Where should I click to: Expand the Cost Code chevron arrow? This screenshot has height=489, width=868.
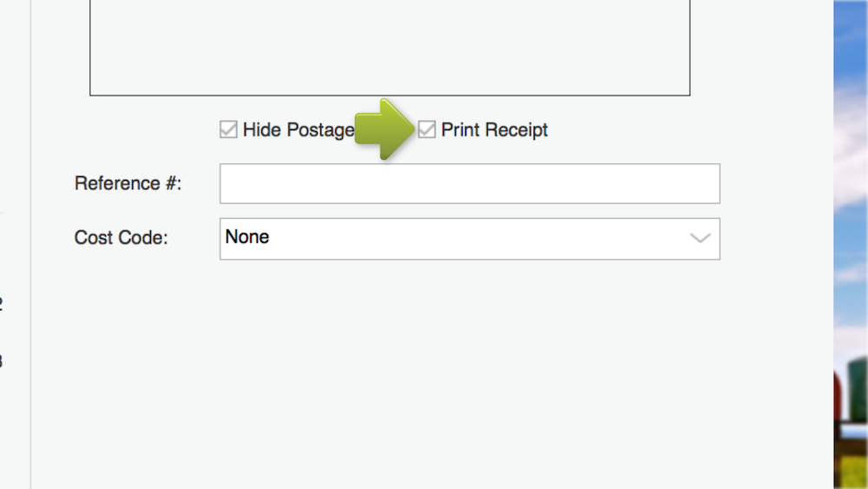(x=700, y=238)
